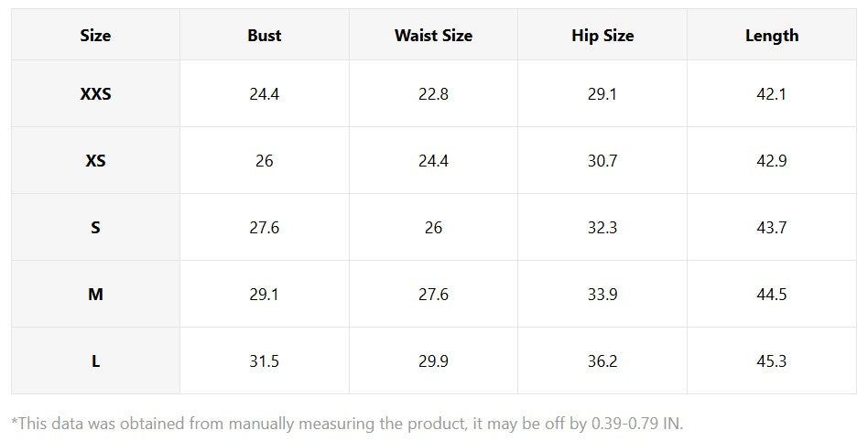Image resolution: width=868 pixels, height=441 pixels.
Task: Click the Length column header
Action: [772, 36]
